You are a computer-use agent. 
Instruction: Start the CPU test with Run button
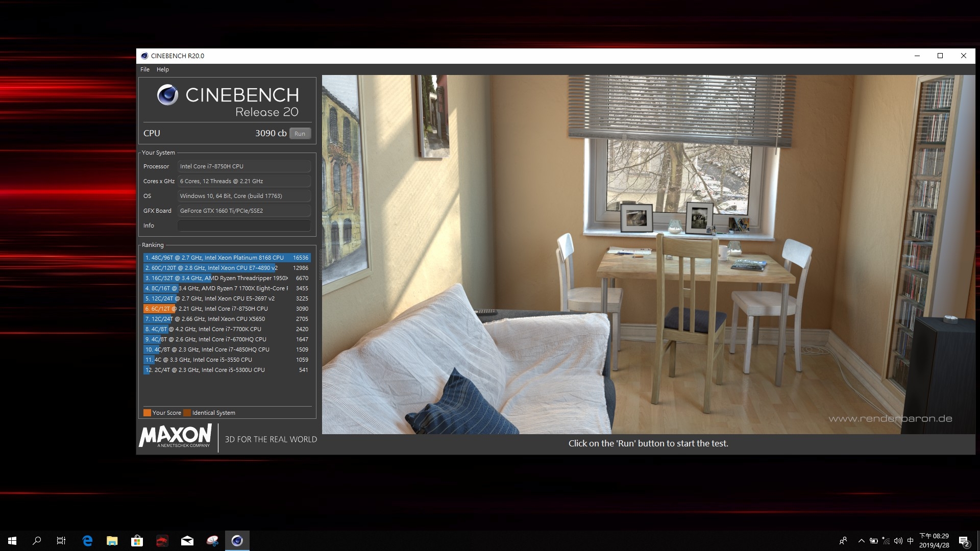coord(300,134)
